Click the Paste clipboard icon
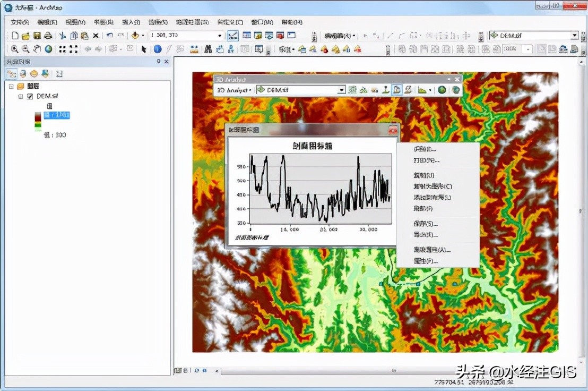The image size is (588, 391). click(85, 36)
